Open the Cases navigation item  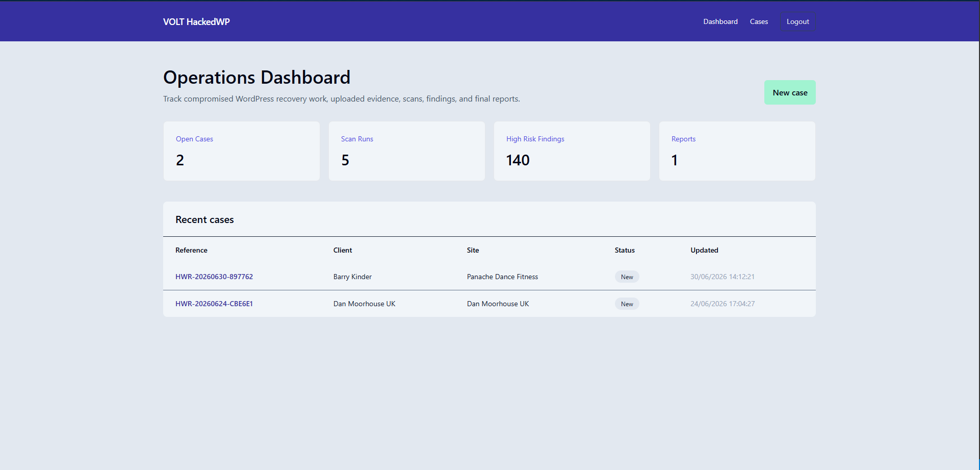coord(759,21)
